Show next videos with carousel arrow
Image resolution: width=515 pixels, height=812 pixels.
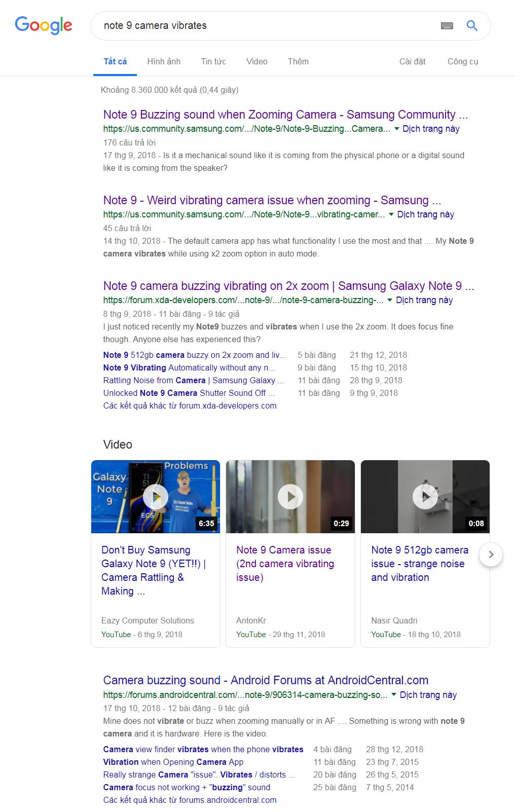pos(490,555)
